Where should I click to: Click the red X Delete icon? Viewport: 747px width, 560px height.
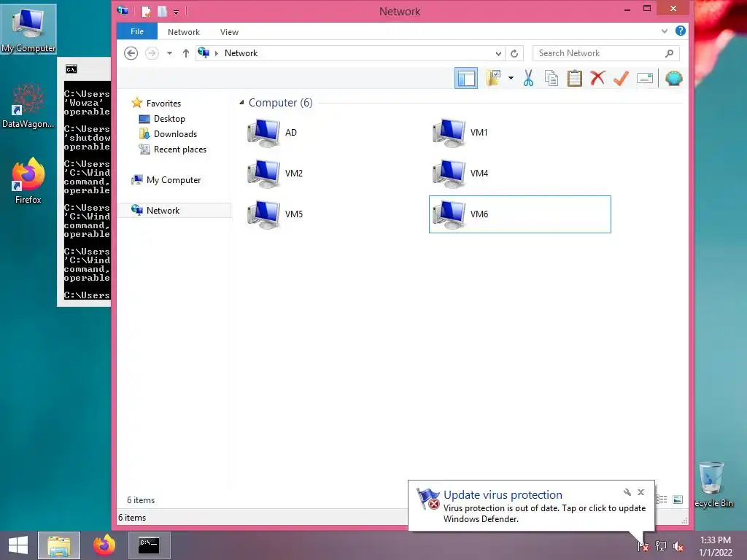[597, 77]
